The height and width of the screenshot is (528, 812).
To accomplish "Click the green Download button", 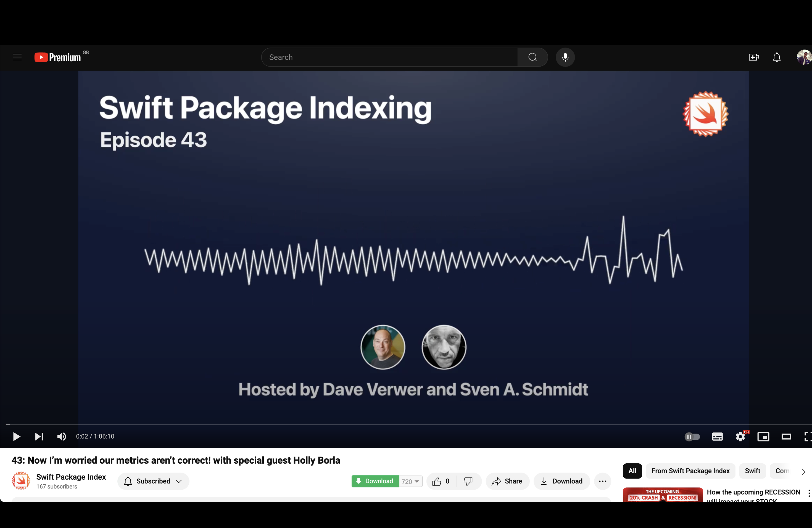I will (x=375, y=481).
